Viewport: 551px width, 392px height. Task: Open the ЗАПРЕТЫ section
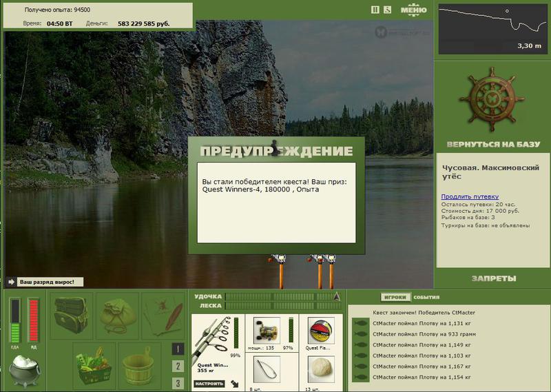tap(494, 278)
